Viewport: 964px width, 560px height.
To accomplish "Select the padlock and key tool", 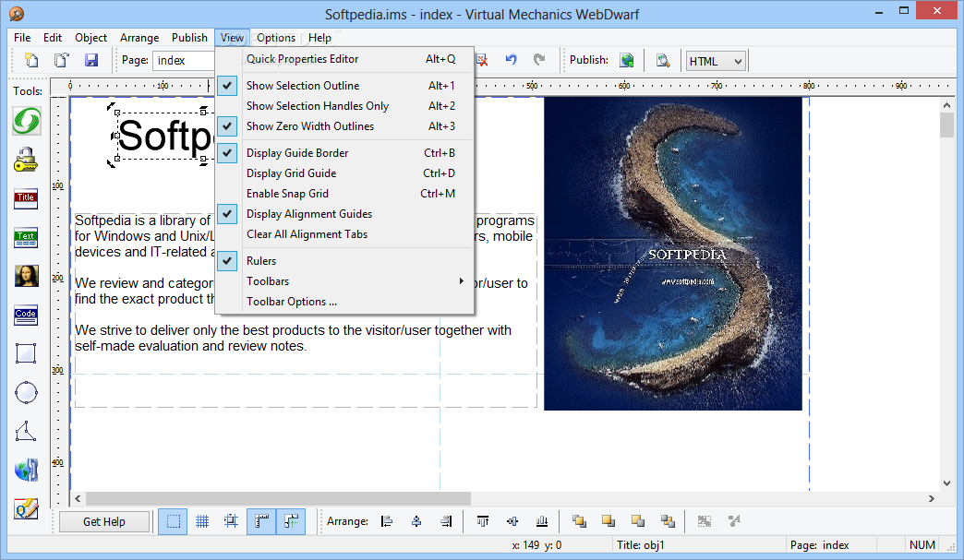I will (x=26, y=160).
